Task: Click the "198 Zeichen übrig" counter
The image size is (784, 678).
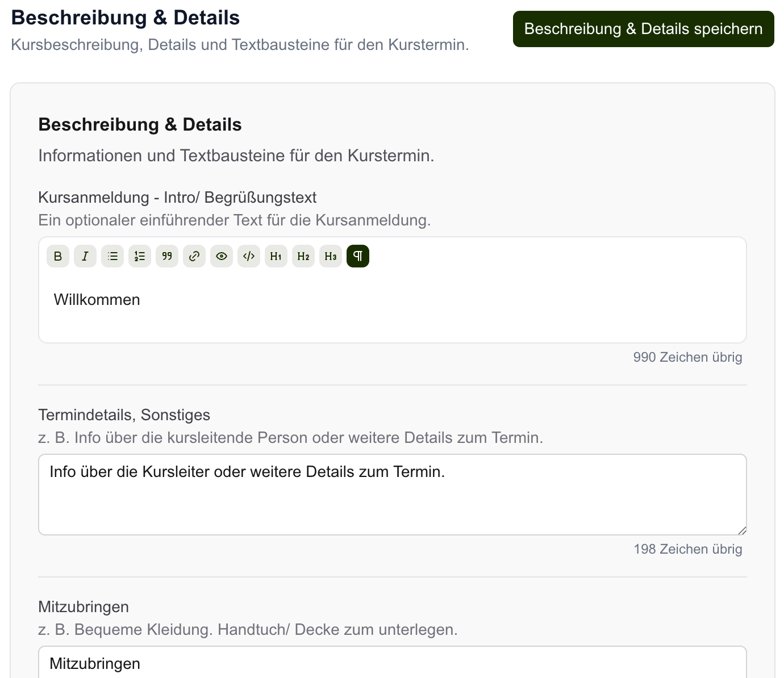Action: 688,549
